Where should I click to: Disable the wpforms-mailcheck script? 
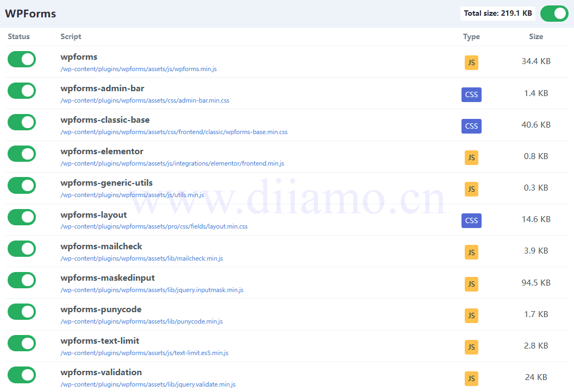click(22, 249)
